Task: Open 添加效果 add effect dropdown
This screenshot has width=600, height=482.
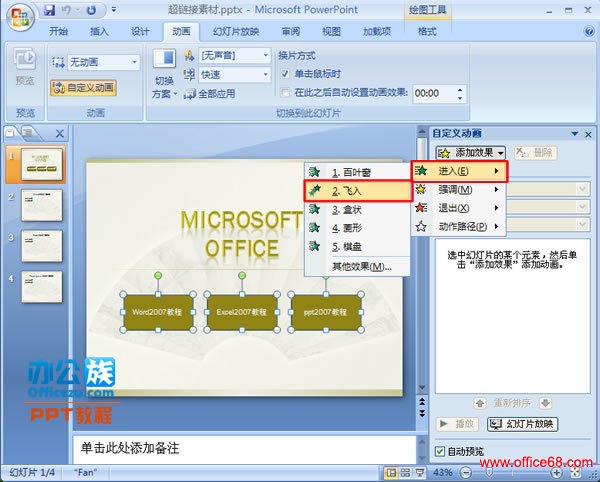Action: point(471,153)
